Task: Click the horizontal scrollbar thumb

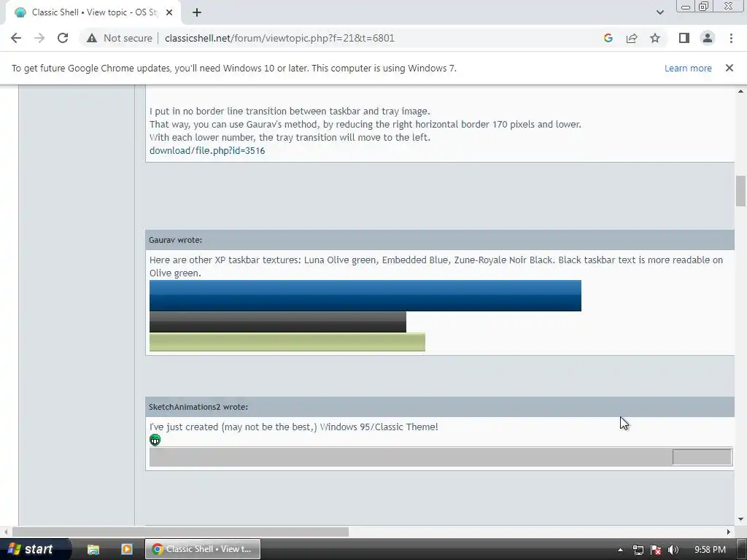Action: tap(181, 532)
